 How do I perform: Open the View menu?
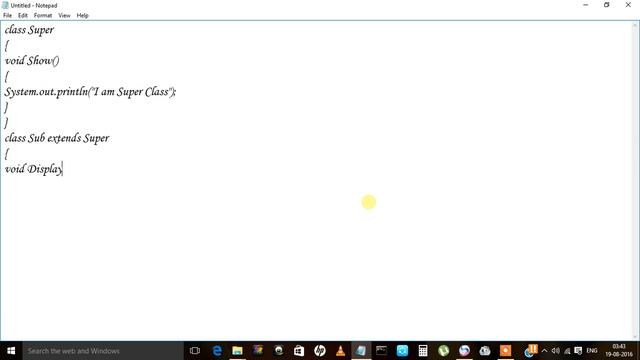[x=64, y=16]
